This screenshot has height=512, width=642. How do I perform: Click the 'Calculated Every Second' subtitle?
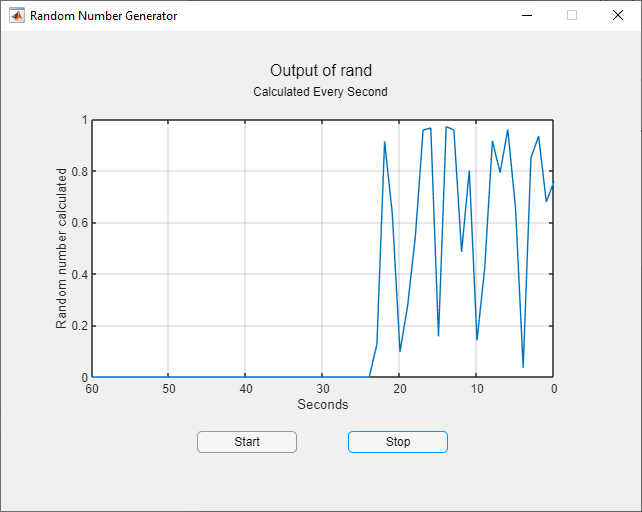click(320, 92)
